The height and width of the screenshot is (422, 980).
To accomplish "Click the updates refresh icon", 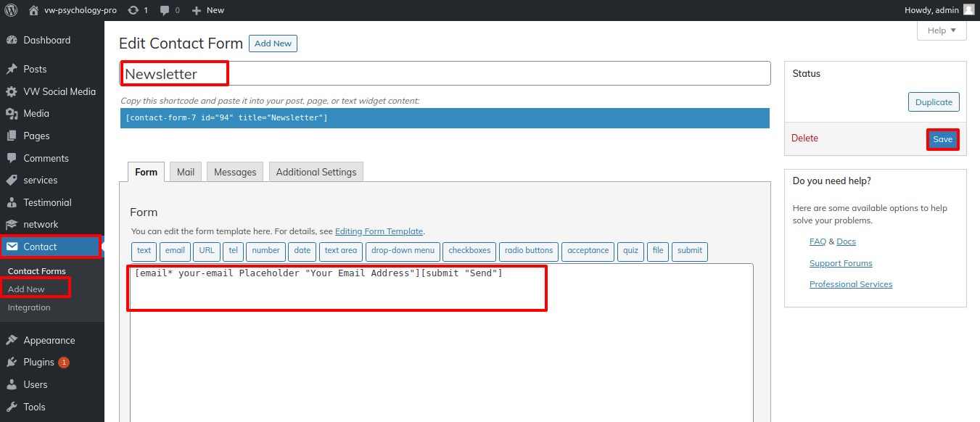I will (x=133, y=10).
